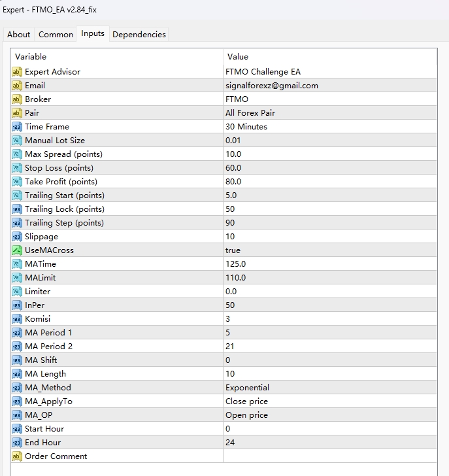The width and height of the screenshot is (449, 476).
Task: Select the MA_ApplyTo variable name
Action: point(48,401)
